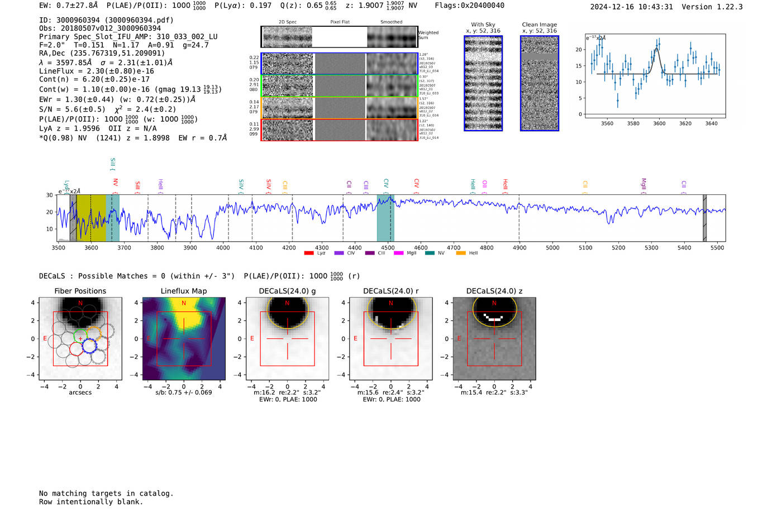Click the red CIV line marker
The width and height of the screenshot is (782, 532).
416,185
